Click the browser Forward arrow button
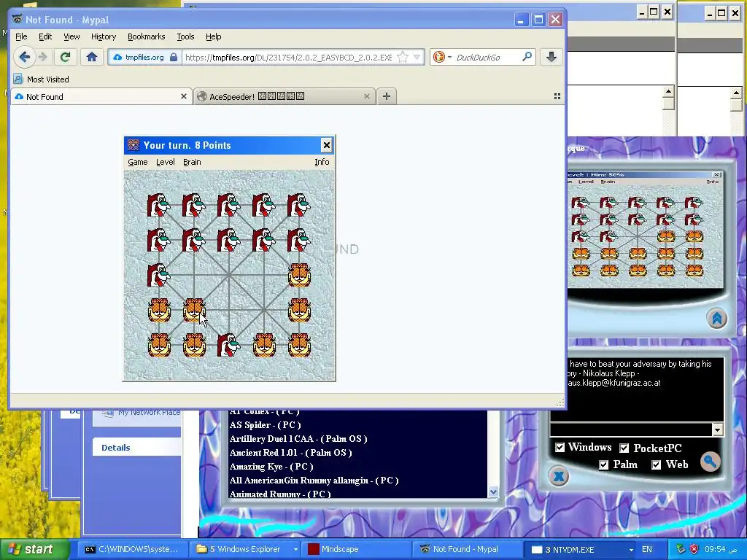 pos(43,57)
